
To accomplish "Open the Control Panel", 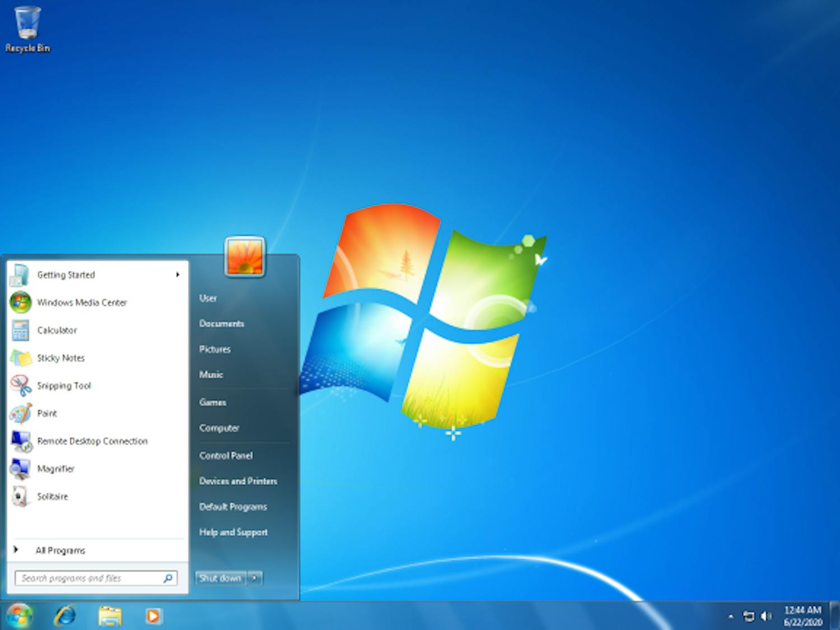I will pyautogui.click(x=226, y=456).
